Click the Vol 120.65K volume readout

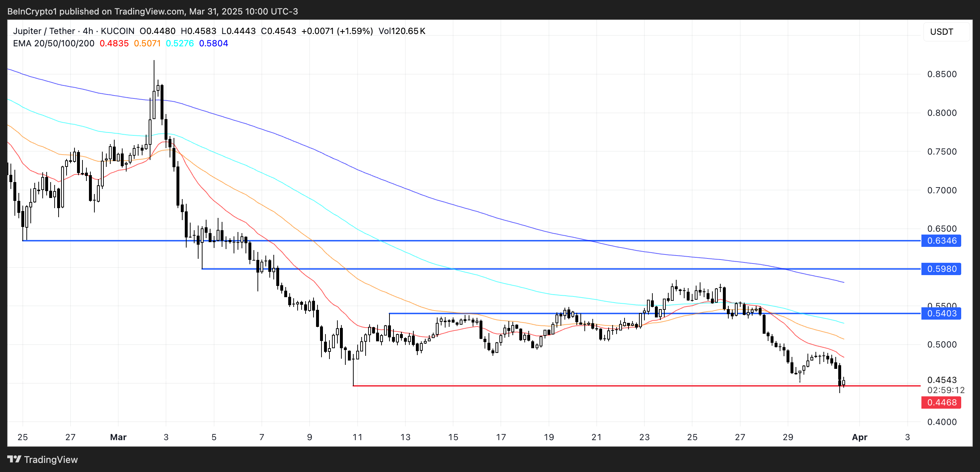click(x=402, y=31)
